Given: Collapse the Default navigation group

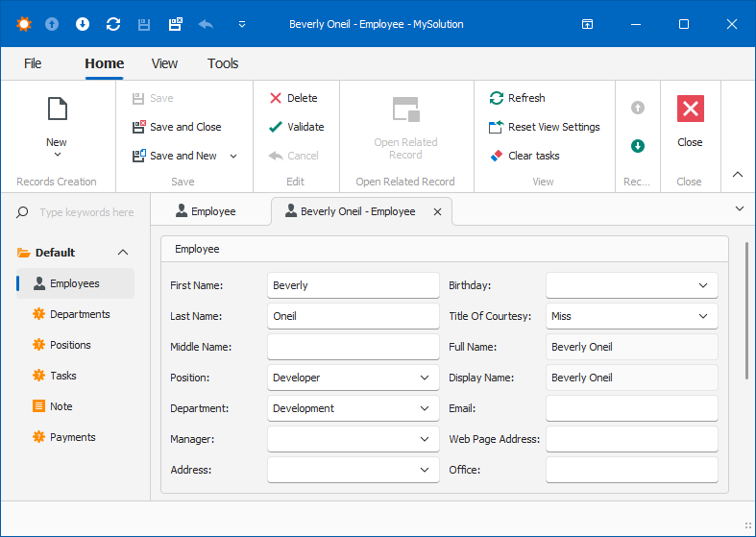Looking at the screenshot, I should 123,253.
